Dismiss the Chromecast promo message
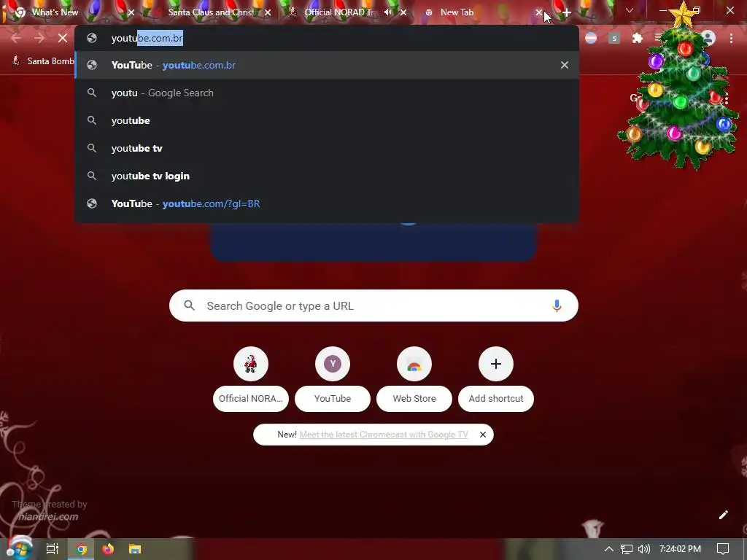 pos(483,435)
